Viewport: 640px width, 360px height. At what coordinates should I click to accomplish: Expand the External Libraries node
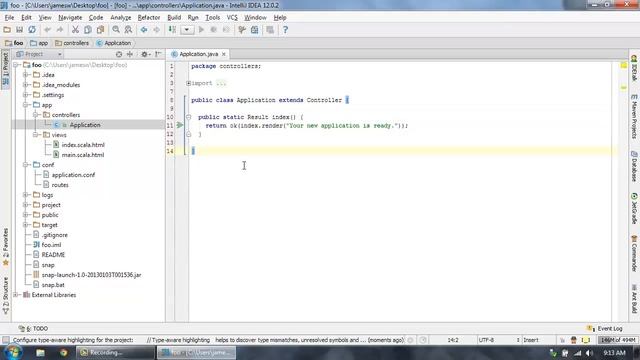click(16, 295)
